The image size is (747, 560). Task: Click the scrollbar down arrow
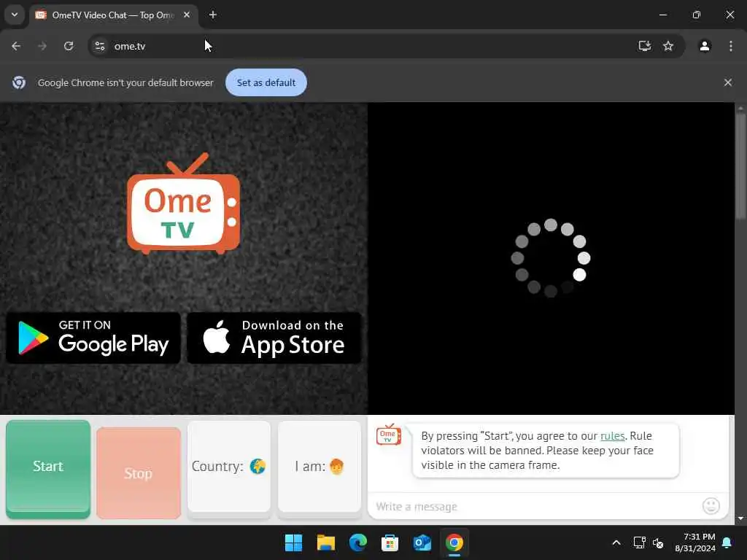740,518
